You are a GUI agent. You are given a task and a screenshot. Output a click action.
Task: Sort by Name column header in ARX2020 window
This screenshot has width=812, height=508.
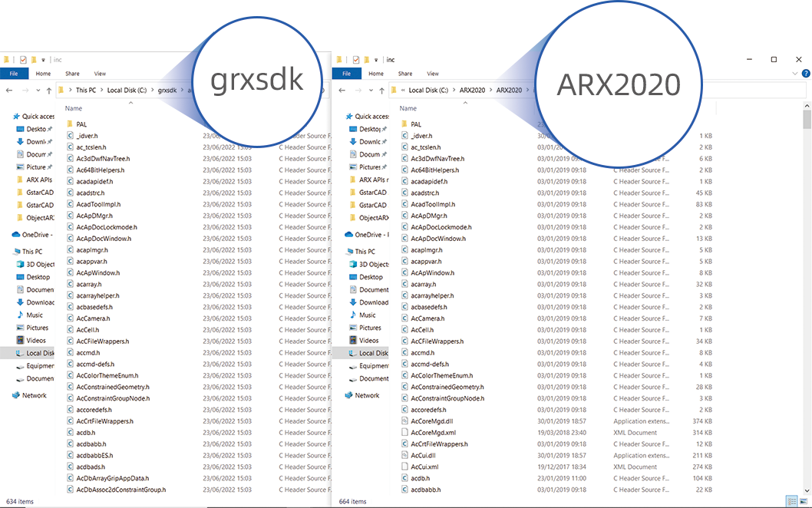pyautogui.click(x=408, y=108)
